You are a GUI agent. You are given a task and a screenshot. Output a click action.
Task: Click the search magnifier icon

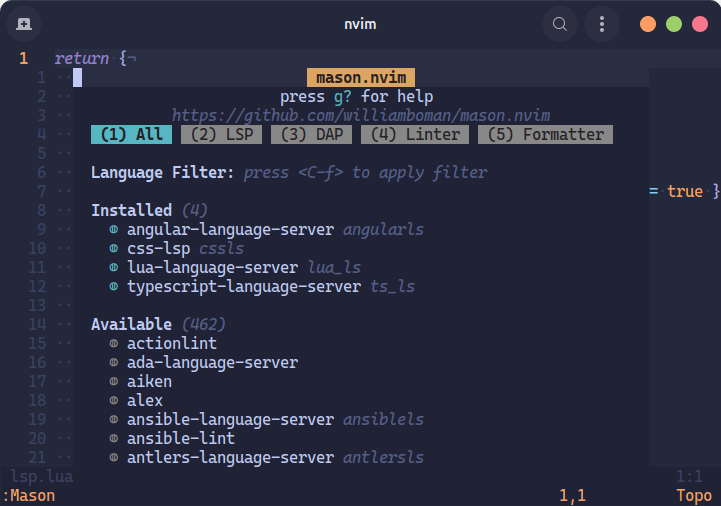point(560,24)
